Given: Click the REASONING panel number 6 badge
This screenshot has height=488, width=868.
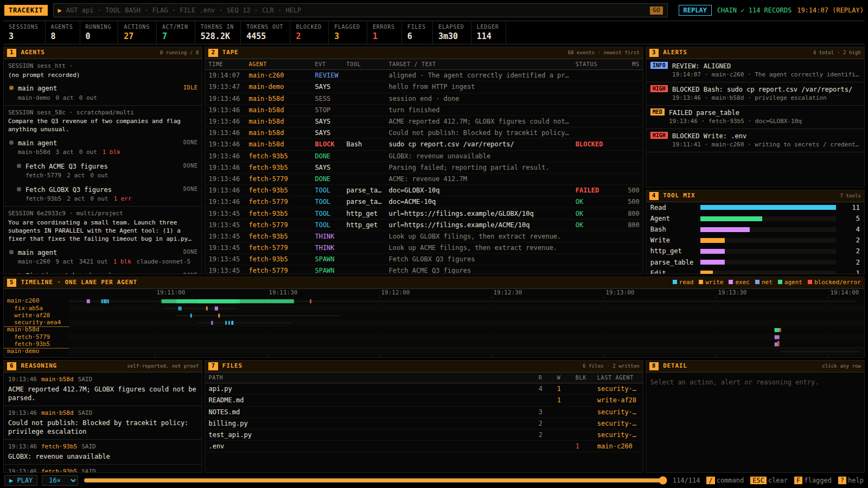Looking at the screenshot, I should click(11, 366).
